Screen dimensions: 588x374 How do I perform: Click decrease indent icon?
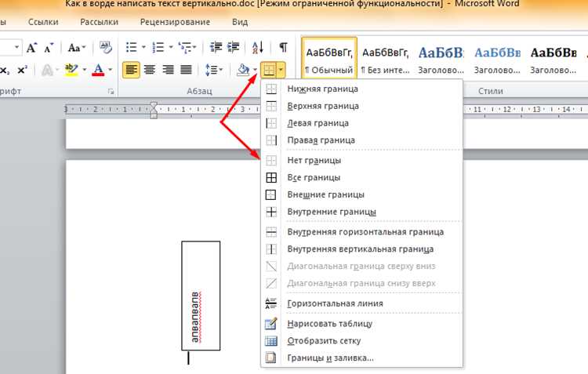[x=216, y=47]
